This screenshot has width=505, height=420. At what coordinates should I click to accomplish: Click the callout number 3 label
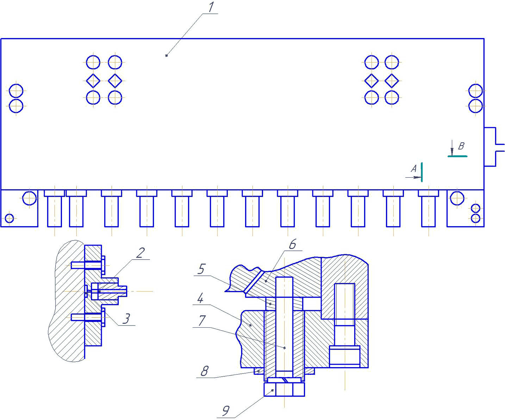126,319
